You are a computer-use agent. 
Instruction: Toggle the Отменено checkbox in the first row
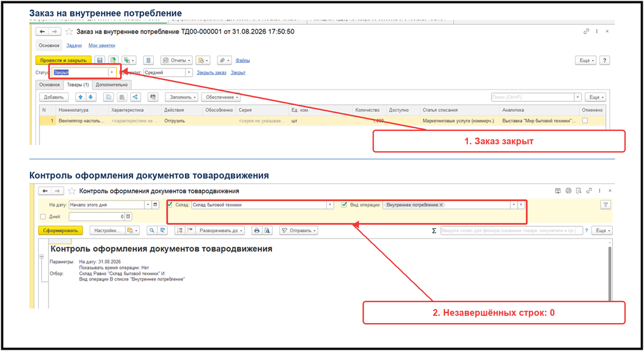(x=585, y=121)
